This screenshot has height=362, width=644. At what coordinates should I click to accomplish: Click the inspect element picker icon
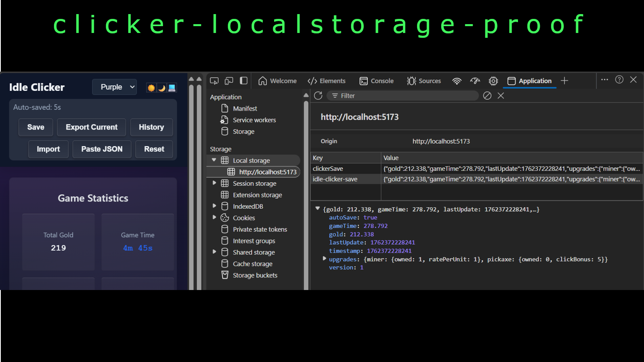(x=214, y=81)
